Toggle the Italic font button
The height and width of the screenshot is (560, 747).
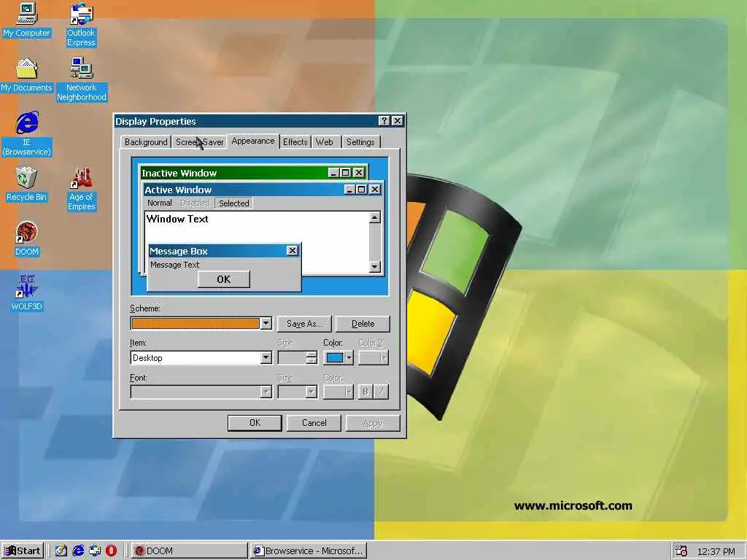tap(381, 392)
